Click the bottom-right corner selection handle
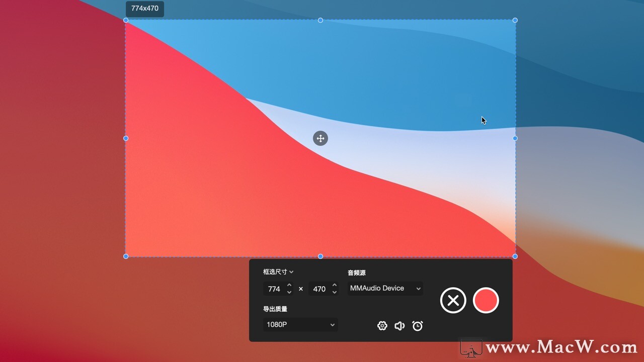 515,256
